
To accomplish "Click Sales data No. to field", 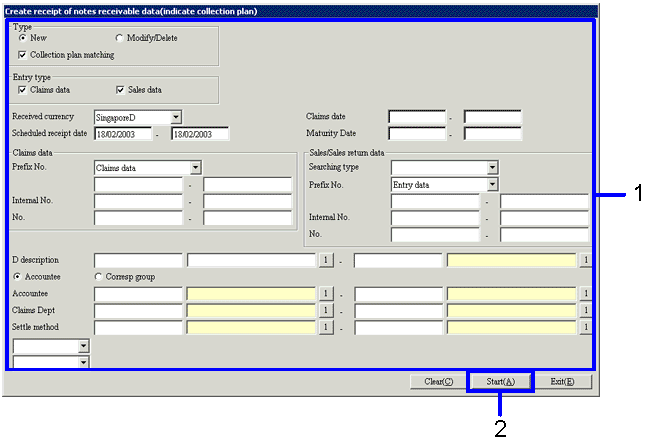I will pyautogui.click(x=544, y=235).
